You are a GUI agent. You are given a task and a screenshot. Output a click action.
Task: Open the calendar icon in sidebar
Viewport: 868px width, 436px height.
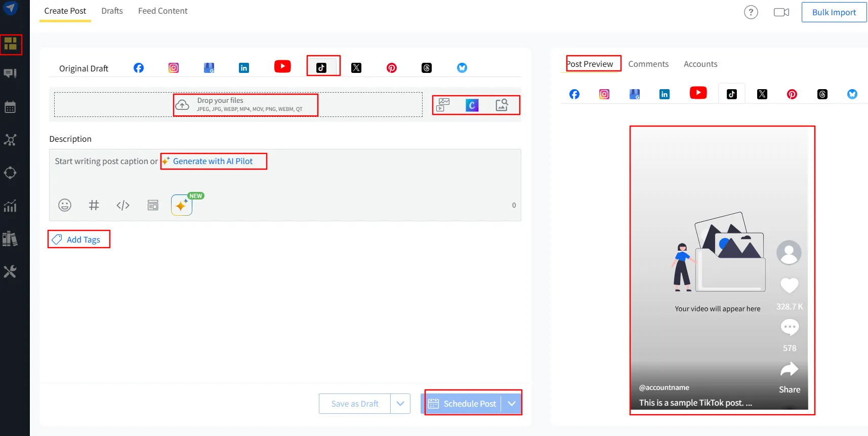coord(10,107)
